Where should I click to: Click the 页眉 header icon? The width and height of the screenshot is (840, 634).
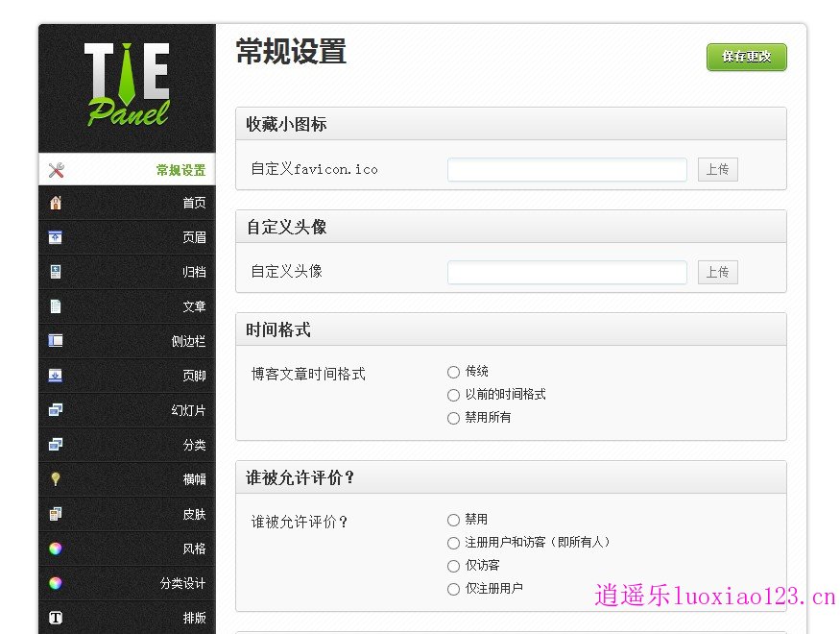(x=55, y=237)
